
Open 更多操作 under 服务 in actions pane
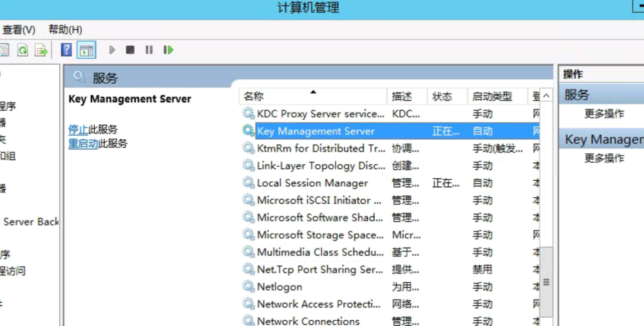(x=604, y=113)
